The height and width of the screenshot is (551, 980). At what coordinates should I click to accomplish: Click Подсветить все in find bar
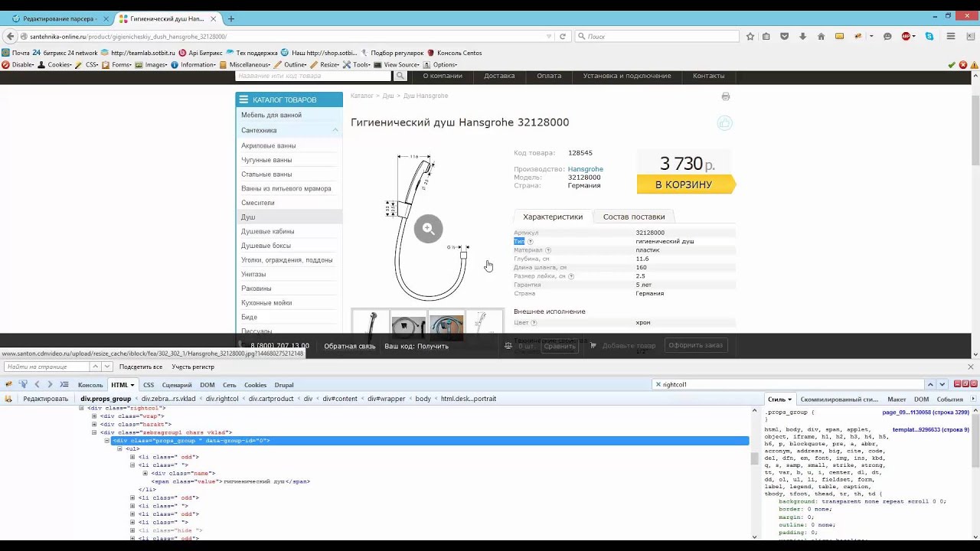click(141, 367)
